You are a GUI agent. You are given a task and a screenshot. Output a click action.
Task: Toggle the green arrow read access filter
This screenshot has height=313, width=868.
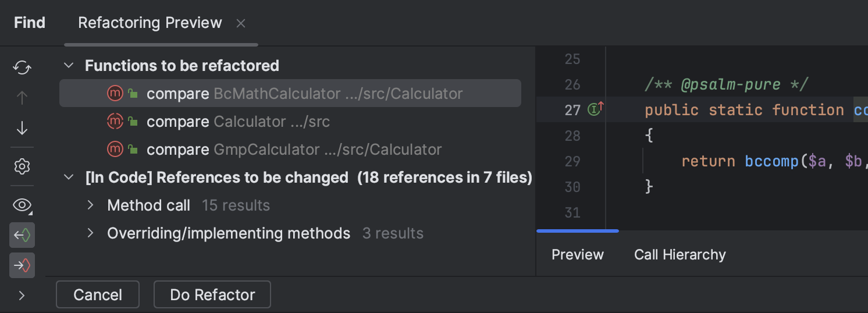pos(22,235)
